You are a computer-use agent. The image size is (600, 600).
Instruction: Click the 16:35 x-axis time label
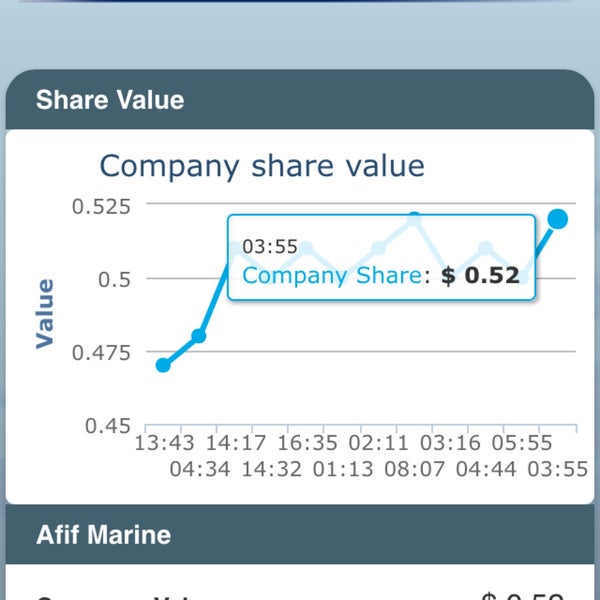point(307,443)
